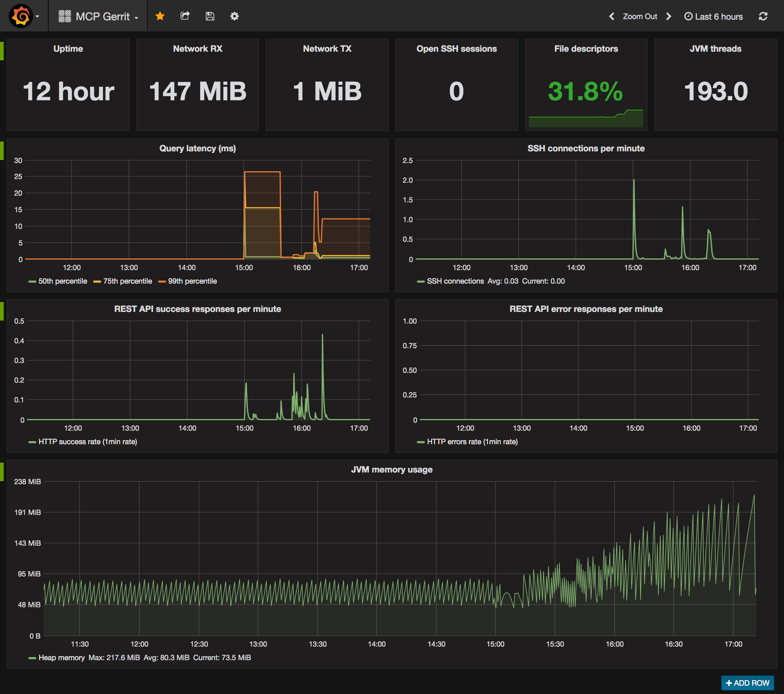Viewport: 784px width, 694px height.
Task: Click the ADD ROW button
Action: pyautogui.click(x=747, y=683)
